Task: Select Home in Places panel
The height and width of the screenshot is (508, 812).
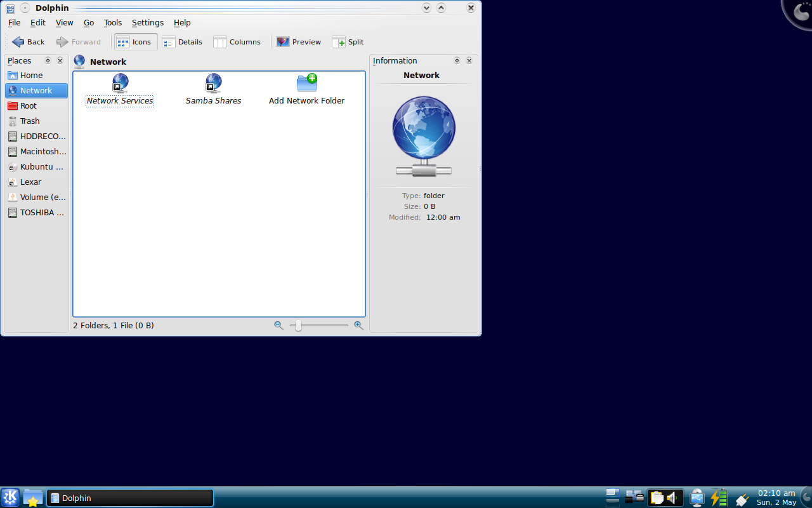Action: tap(36, 75)
